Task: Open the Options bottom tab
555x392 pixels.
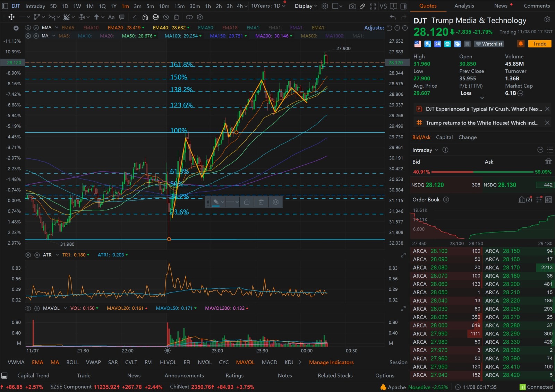Action: [x=385, y=375]
